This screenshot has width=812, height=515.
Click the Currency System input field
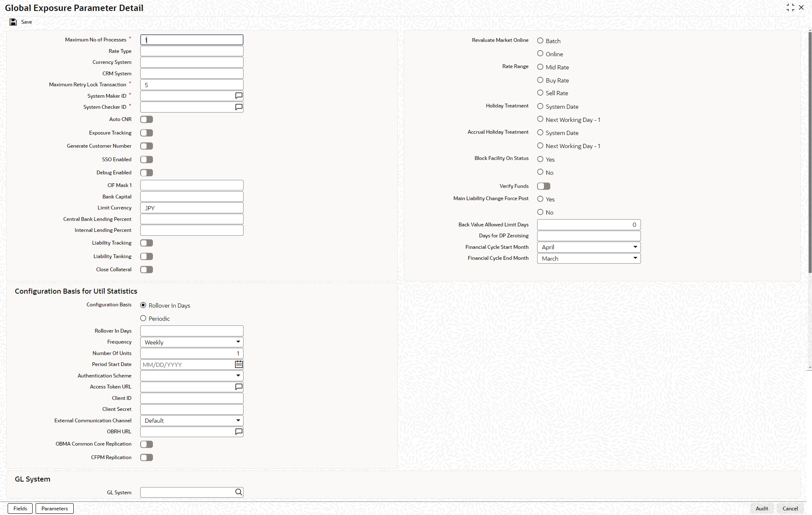pyautogui.click(x=192, y=62)
